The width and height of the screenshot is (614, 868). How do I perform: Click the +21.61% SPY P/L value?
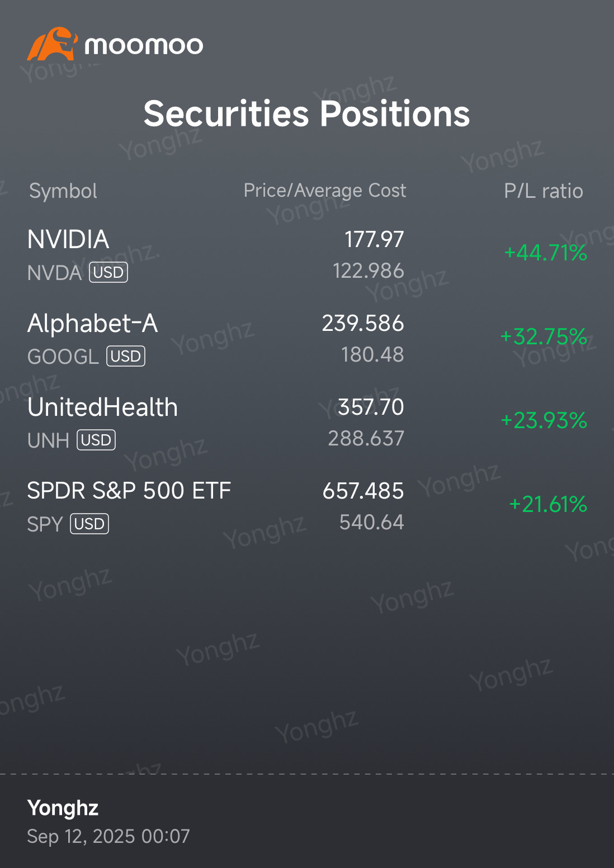click(548, 504)
